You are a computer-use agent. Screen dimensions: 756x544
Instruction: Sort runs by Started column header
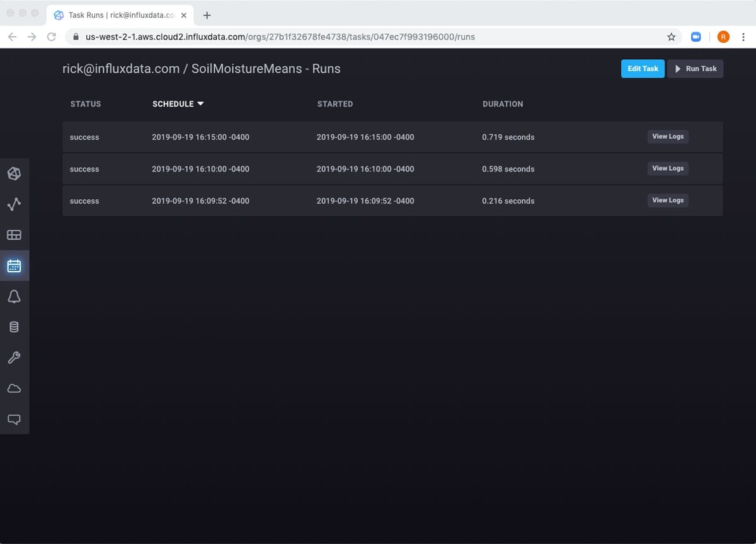click(x=335, y=104)
